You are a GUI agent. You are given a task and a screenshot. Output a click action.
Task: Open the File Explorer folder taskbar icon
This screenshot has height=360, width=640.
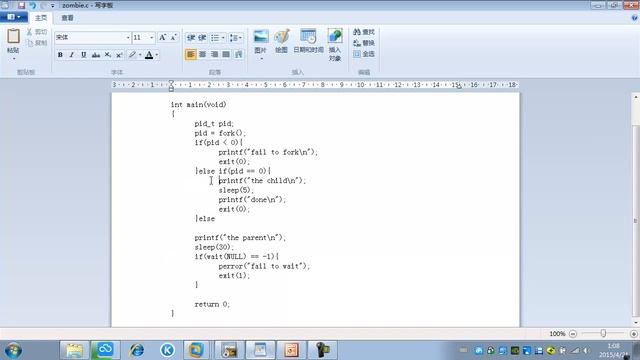coord(74,350)
